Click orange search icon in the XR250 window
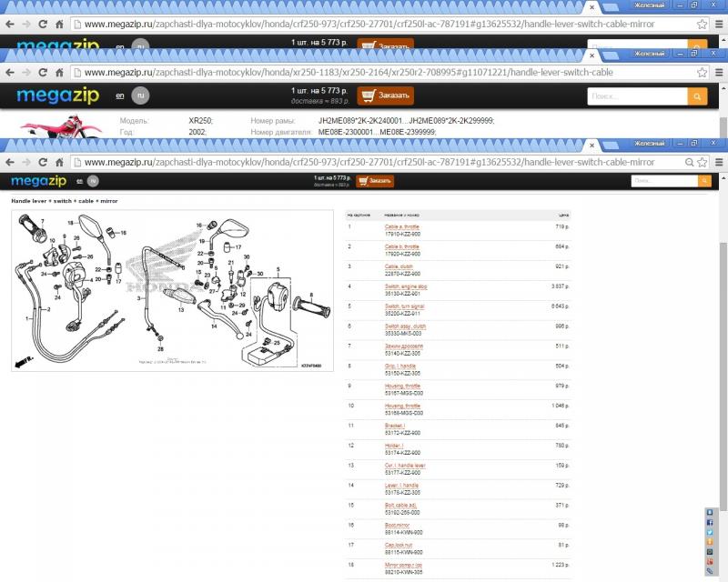 point(697,96)
